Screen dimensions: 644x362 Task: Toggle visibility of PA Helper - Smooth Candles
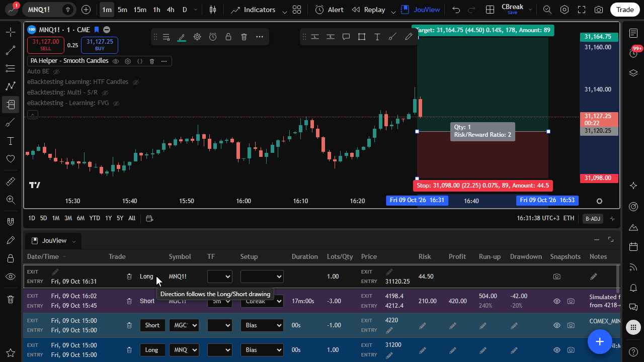(116, 61)
